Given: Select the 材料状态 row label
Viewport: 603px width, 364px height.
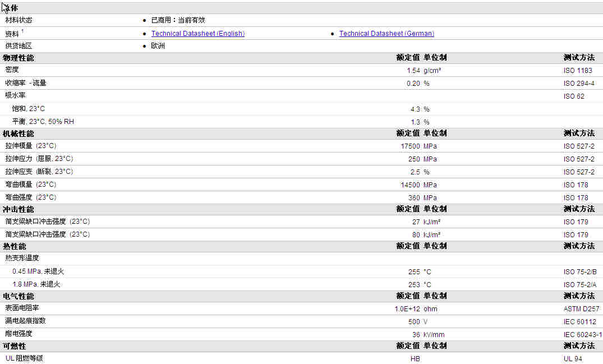Looking at the screenshot, I should [x=19, y=20].
